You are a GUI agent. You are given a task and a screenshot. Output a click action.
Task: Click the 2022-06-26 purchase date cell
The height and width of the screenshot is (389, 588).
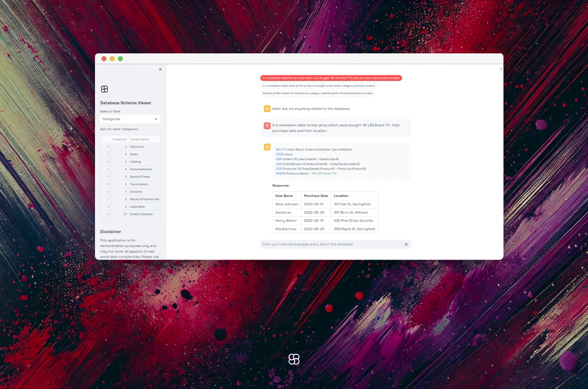pos(316,229)
